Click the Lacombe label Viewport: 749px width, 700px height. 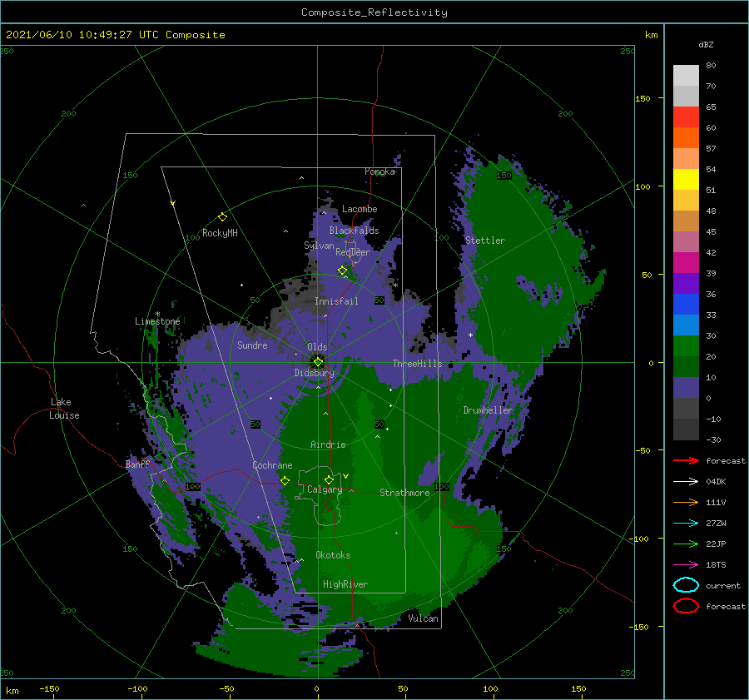(x=360, y=209)
